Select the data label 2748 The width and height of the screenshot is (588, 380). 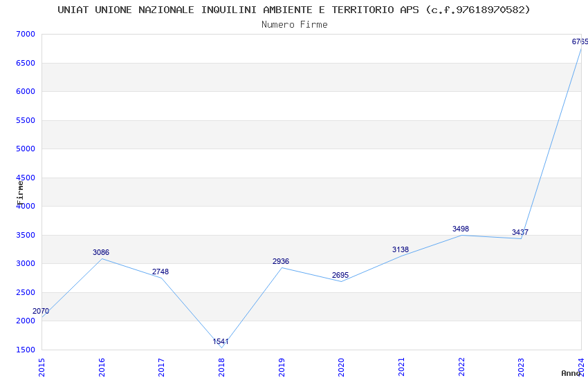tap(160, 272)
